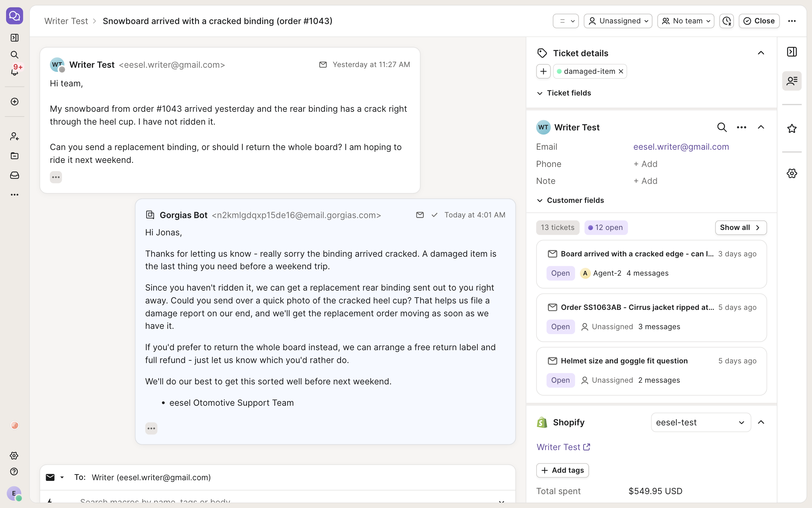812x508 pixels.
Task: Open sidebar more options ellipsis
Action: pyautogui.click(x=15, y=195)
